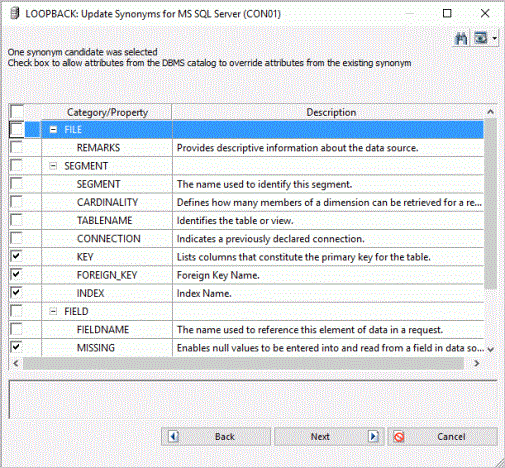Image resolution: width=505 pixels, height=468 pixels.
Task: Check the FIELD category checkbox
Action: pos(17,311)
